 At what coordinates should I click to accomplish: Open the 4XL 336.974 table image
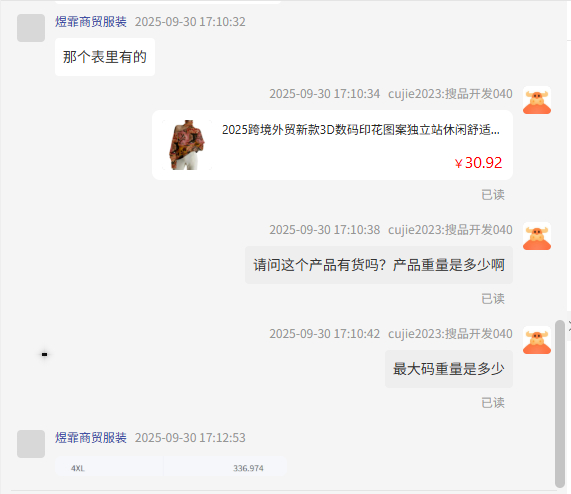tap(171, 468)
